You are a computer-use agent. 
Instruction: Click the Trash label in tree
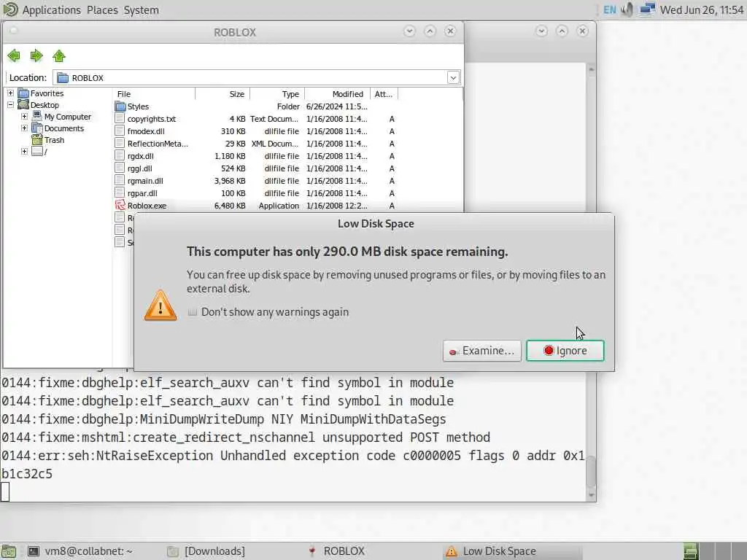54,140
